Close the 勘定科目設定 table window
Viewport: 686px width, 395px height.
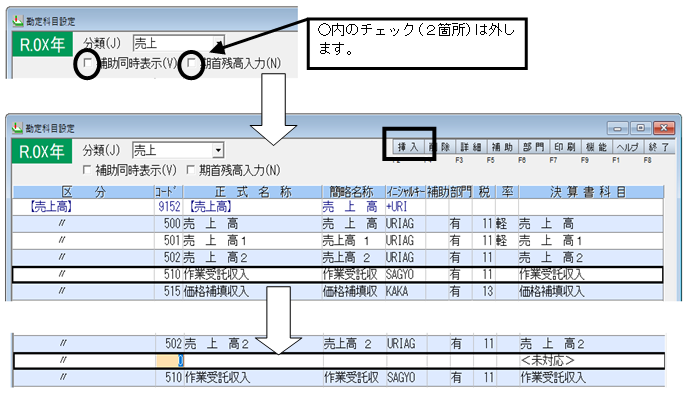pyautogui.click(x=664, y=128)
